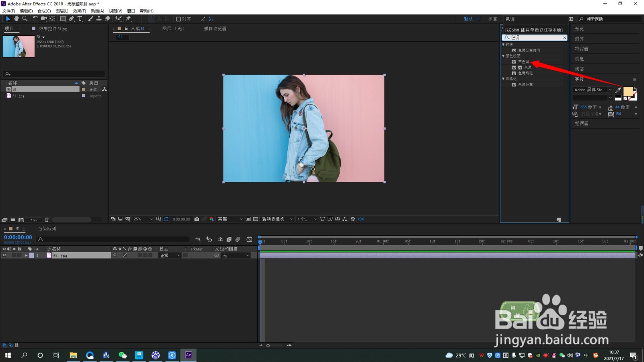The height and width of the screenshot is (362, 644).
Task: Toggle the shy layers hide icon in timeline
Action: pyautogui.click(x=220, y=239)
